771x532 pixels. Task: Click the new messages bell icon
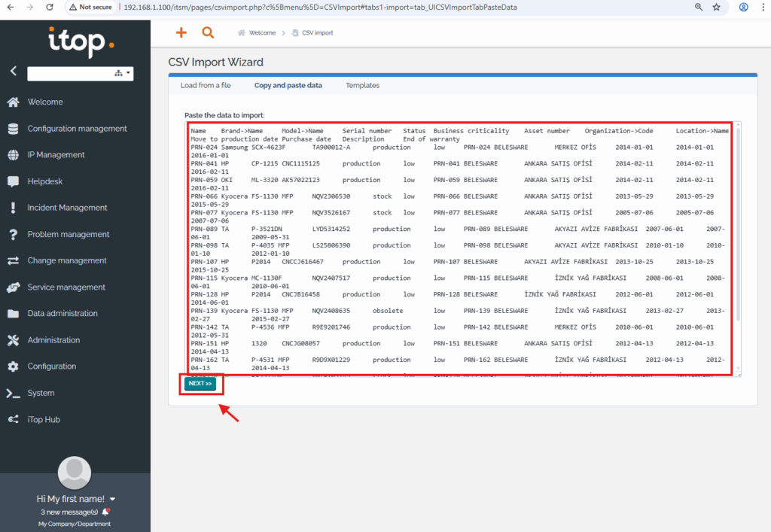105,512
